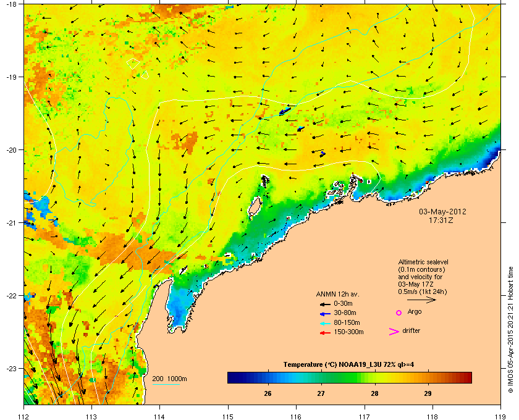Click the time label 17:31Z
The image size is (519, 420).
(441, 220)
